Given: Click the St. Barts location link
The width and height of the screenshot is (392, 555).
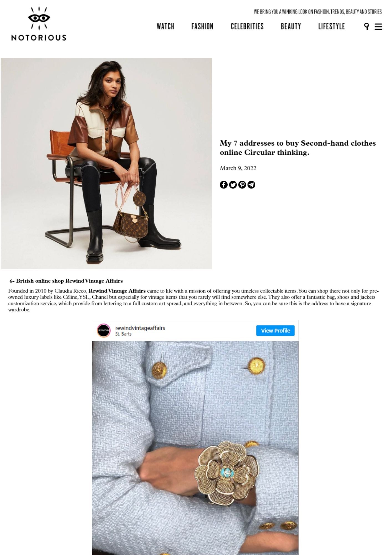Looking at the screenshot, I should pos(123,334).
